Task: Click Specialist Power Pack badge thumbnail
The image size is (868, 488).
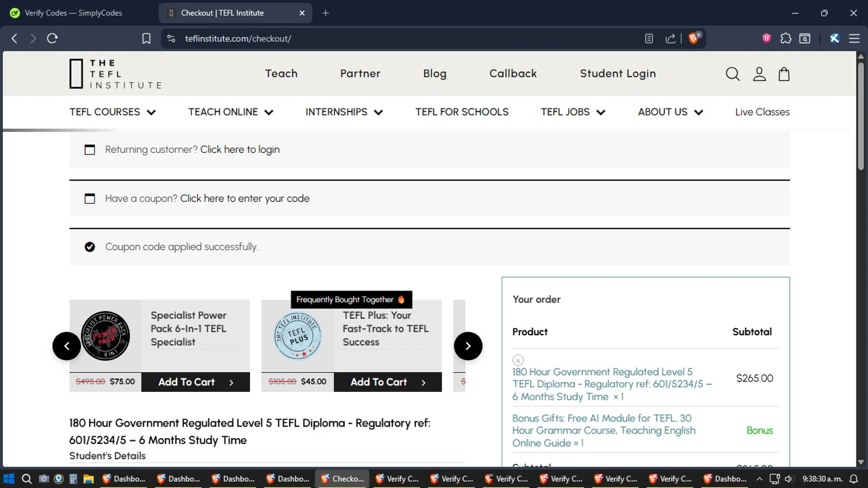Action: click(105, 336)
